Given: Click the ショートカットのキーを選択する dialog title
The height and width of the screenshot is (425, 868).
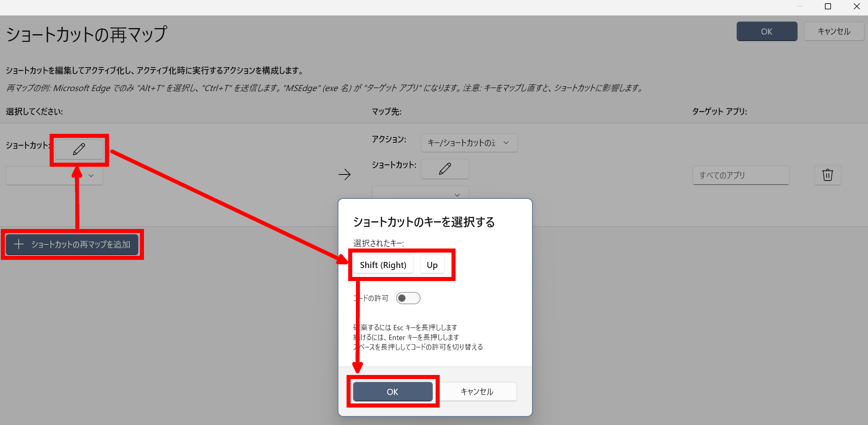Looking at the screenshot, I should (x=423, y=222).
